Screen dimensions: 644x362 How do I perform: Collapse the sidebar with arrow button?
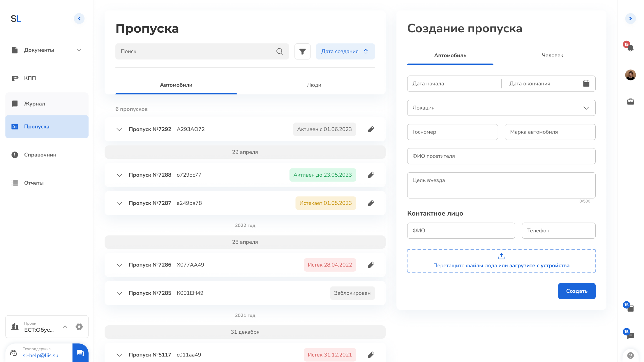click(79, 18)
